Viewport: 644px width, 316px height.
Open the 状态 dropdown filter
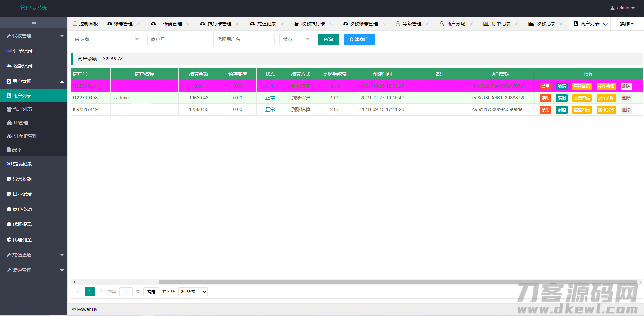[x=296, y=39]
